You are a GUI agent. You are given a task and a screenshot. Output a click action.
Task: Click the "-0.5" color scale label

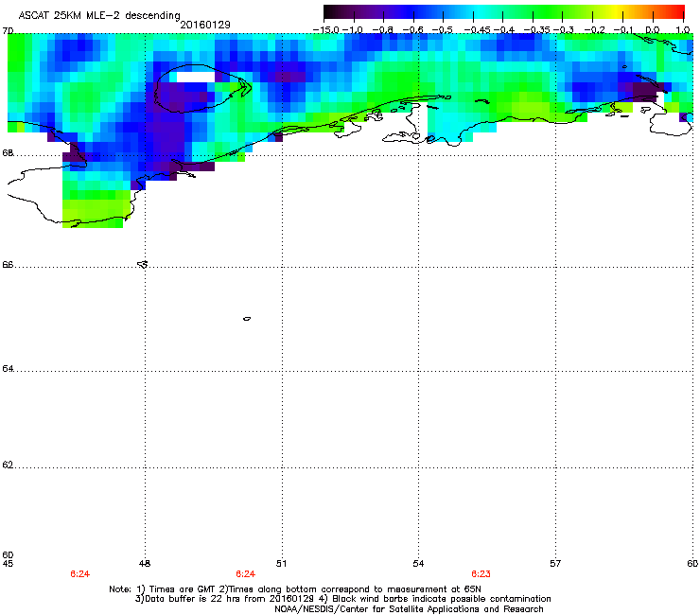443,30
